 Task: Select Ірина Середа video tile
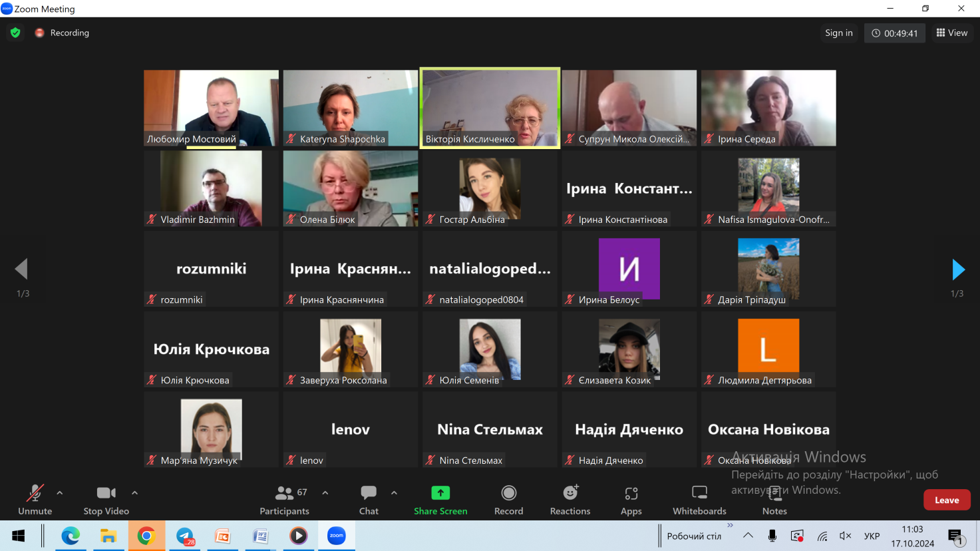tap(768, 108)
